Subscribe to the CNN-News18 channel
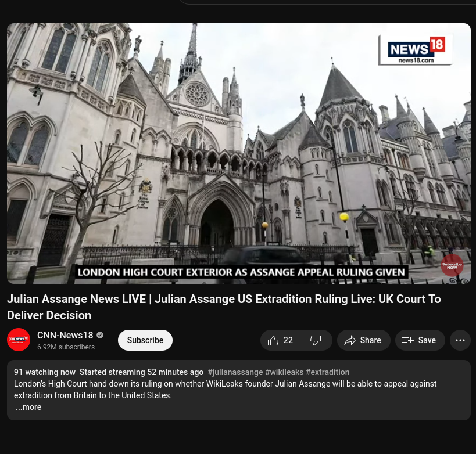Screen dimensions: 476x454 [x=145, y=340]
